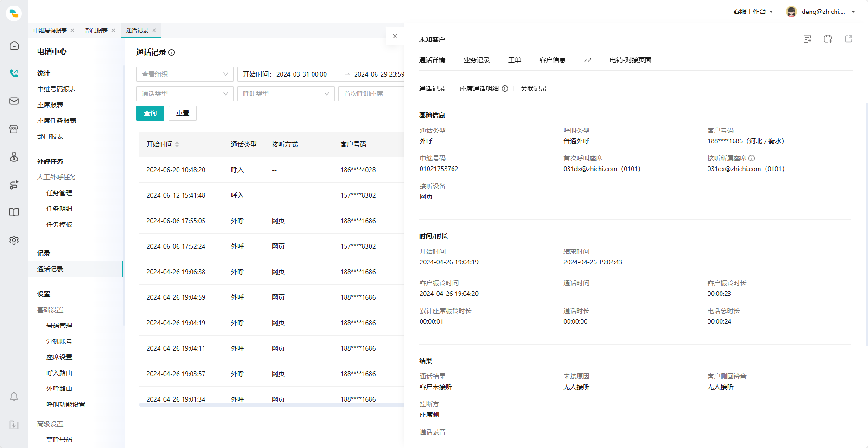868x448 pixels.
Task: Switch to the 业务记录 tab
Action: coord(477,60)
